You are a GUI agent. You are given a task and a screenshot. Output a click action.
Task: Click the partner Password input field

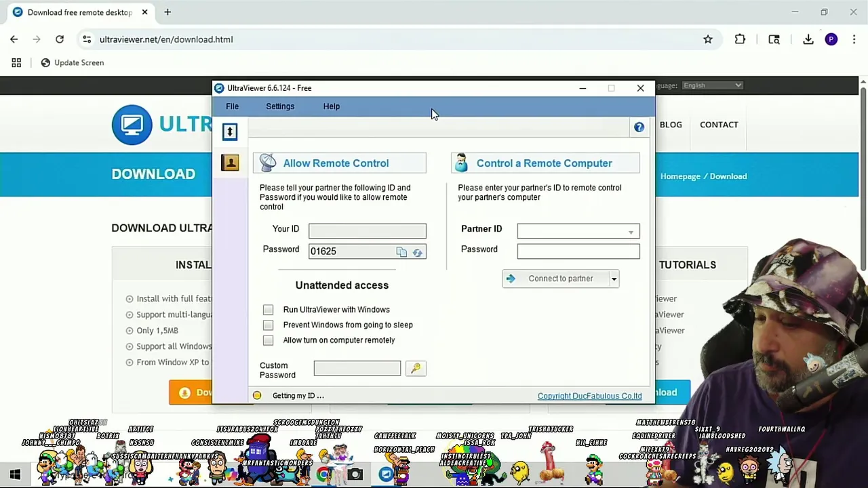pos(578,251)
